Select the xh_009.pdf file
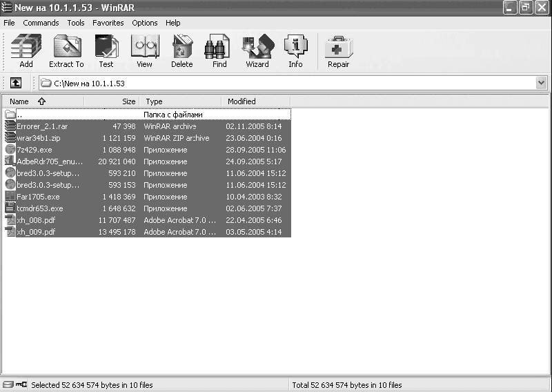Screen dimensions: 552x392 pos(36,232)
